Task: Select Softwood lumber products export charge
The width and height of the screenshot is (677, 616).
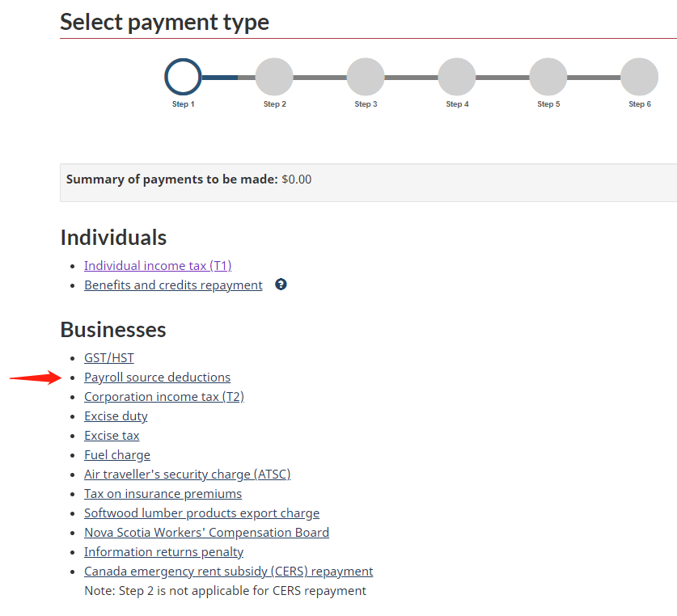Action: click(x=201, y=513)
